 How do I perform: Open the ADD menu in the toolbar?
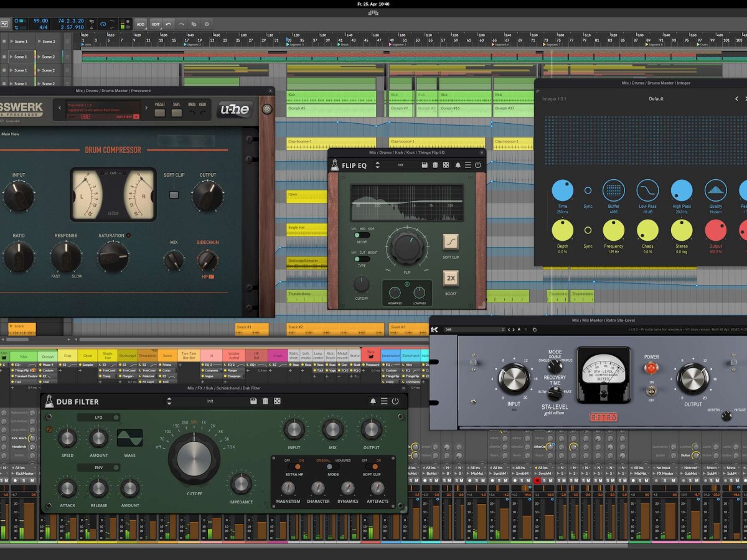pos(141,24)
